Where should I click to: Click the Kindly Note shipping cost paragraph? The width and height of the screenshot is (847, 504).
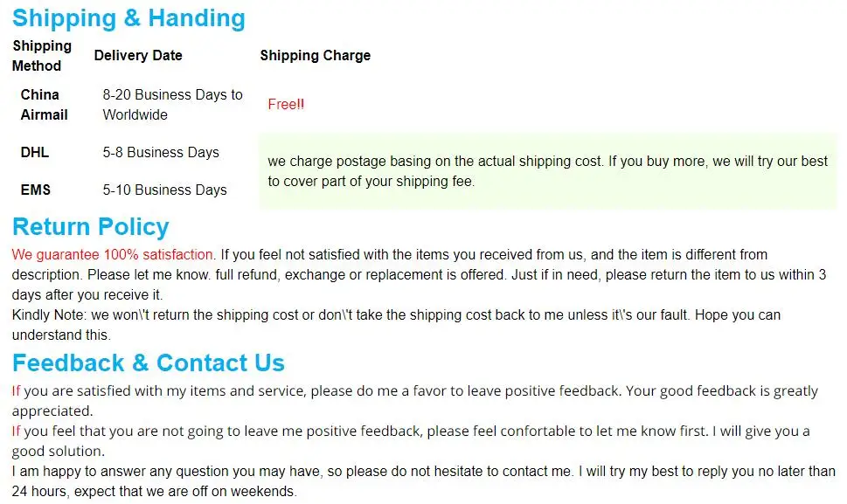tap(396, 325)
